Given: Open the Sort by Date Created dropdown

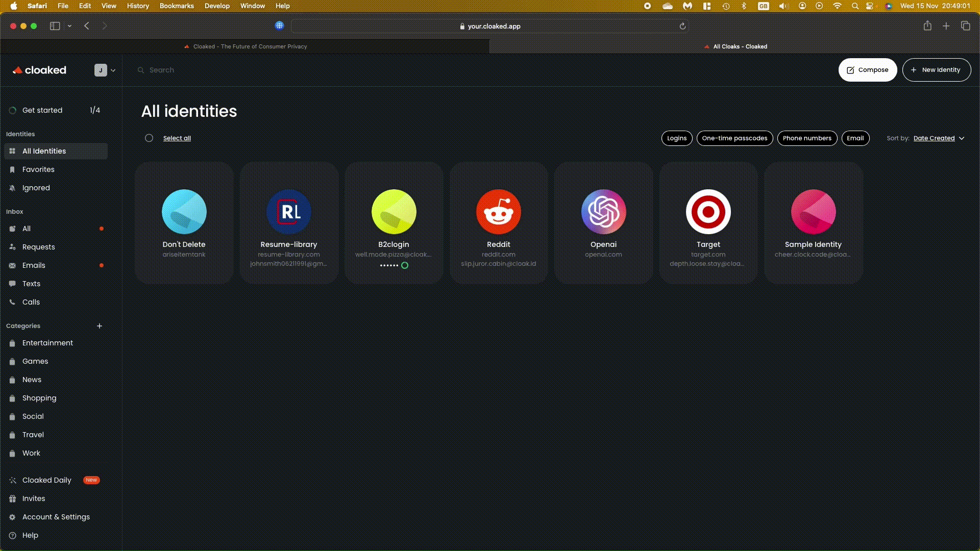Looking at the screenshot, I should click(939, 138).
